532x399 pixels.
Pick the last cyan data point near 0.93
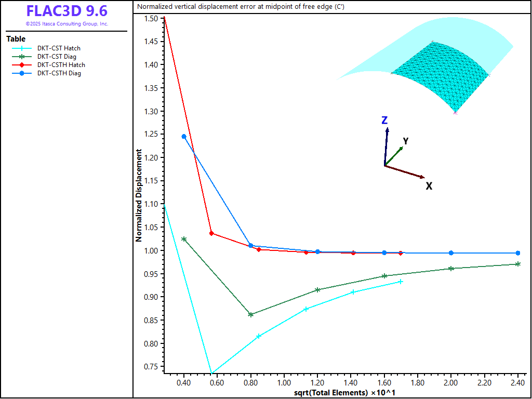401,282
